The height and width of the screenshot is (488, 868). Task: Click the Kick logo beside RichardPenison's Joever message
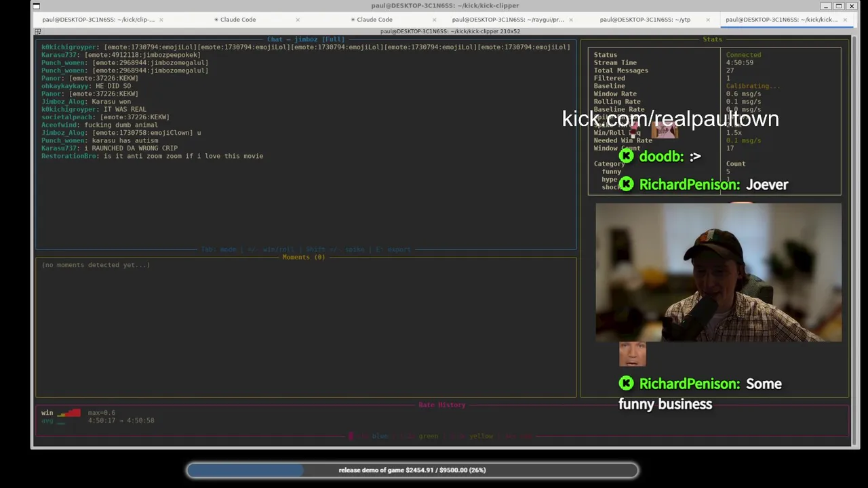coord(626,184)
